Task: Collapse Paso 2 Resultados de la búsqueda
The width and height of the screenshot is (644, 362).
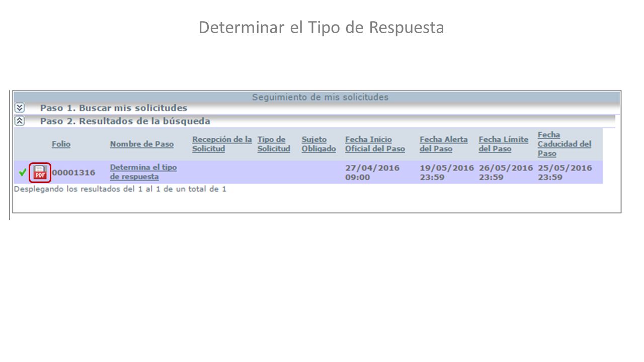Action: (x=19, y=121)
